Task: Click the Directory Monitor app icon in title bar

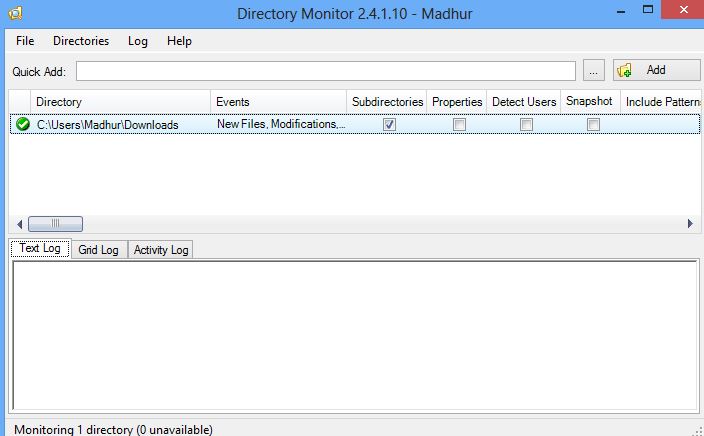Action: pos(15,13)
